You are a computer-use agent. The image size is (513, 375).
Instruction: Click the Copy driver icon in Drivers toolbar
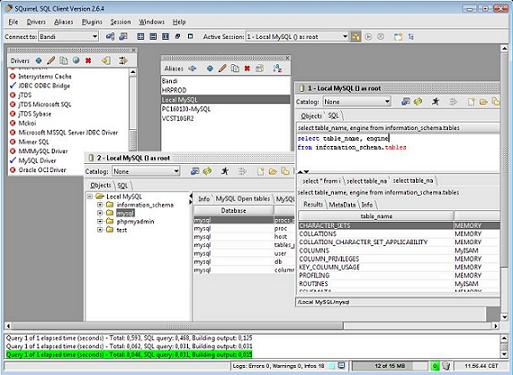pos(63,61)
